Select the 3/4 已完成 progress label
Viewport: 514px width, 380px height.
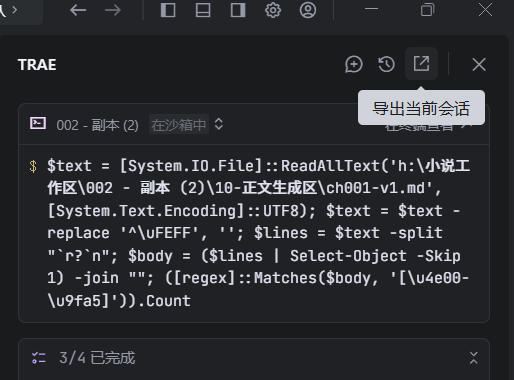pyautogui.click(x=97, y=358)
